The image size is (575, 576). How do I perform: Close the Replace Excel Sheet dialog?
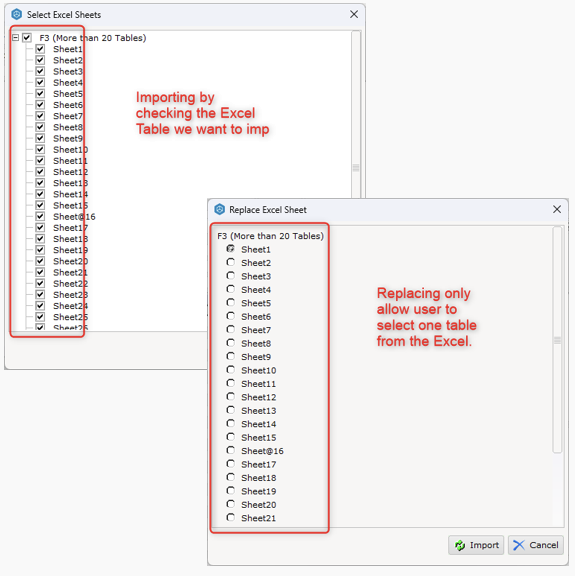click(557, 209)
